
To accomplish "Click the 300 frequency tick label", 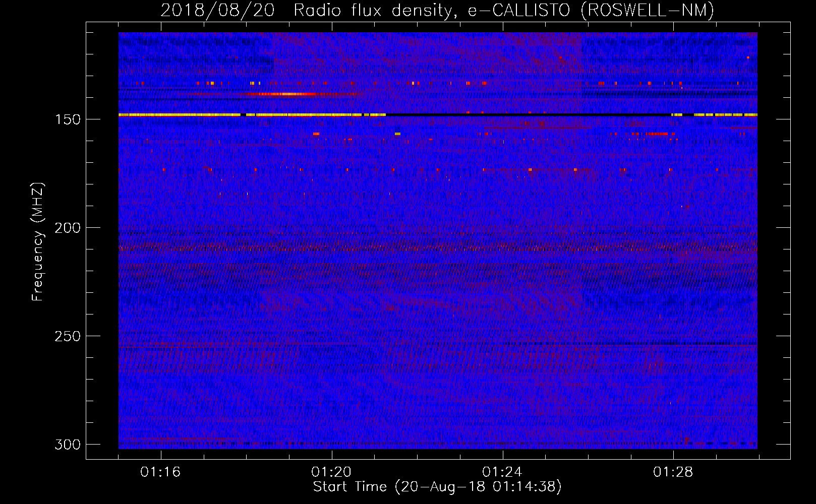I will 68,445.
